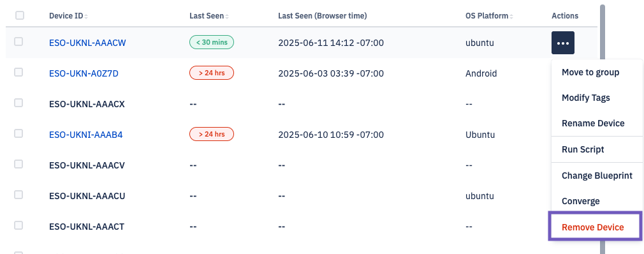Screen dimensions: 644x254
Task: Select Change Blueprint option
Action: (597, 176)
